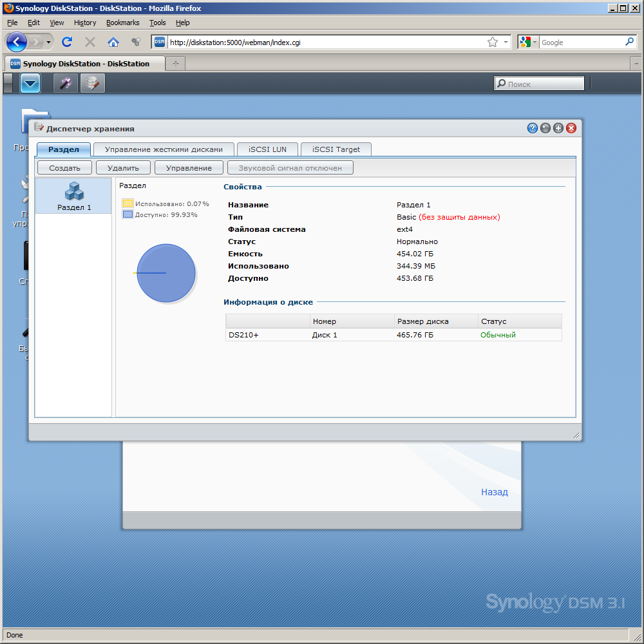Click the Firefox forward arrow button
The height and width of the screenshot is (644, 644).
36,42
